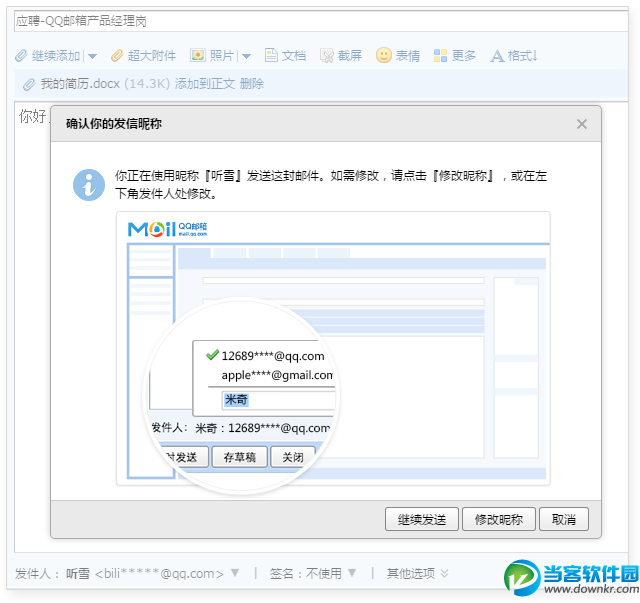Click the 文档 text label
This screenshot has height=603, width=640.
pyautogui.click(x=294, y=56)
